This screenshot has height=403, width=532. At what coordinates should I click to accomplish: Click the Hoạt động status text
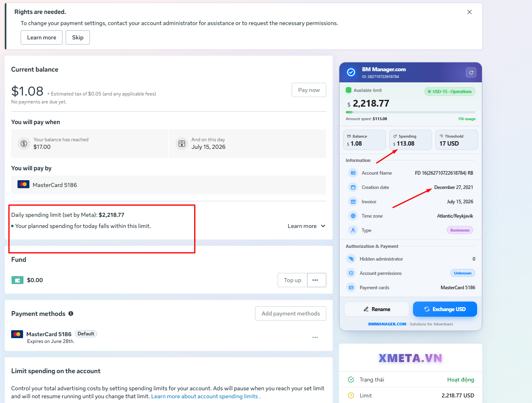pyautogui.click(x=461, y=380)
